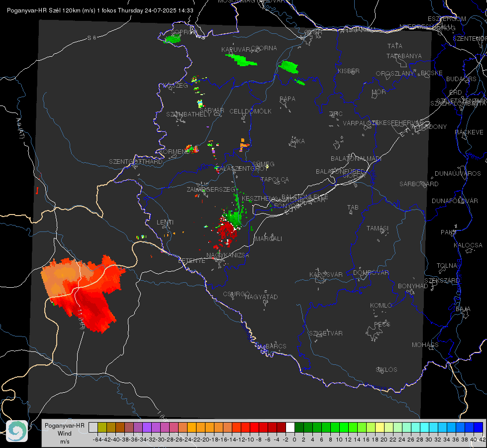Select the olive swatch between -64 and -42
Screen dimensions: 487x448
coord(102,427)
